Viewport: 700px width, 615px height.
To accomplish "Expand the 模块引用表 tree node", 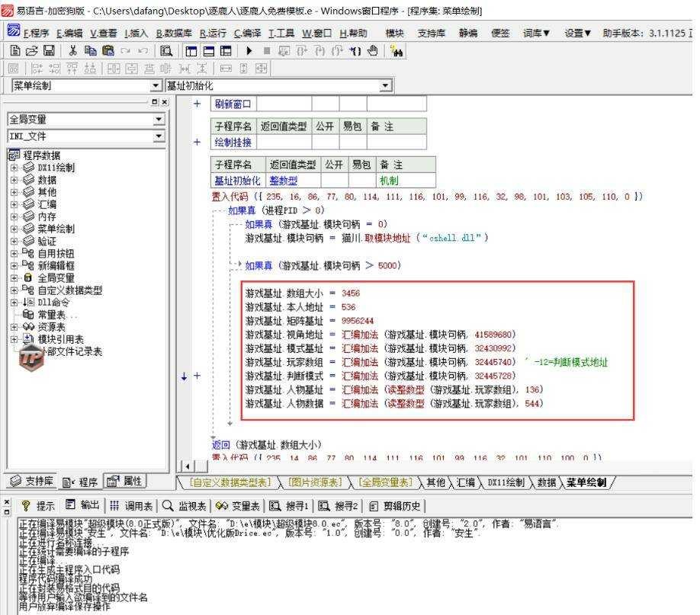I will pos(14,339).
